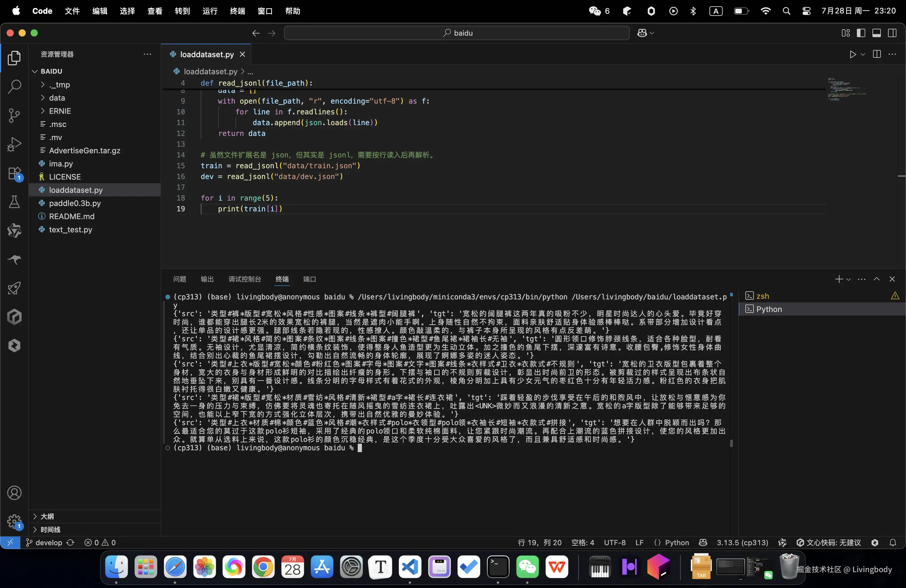This screenshot has width=906, height=588.
Task: Open the Search view in activity bar
Action: click(x=14, y=87)
